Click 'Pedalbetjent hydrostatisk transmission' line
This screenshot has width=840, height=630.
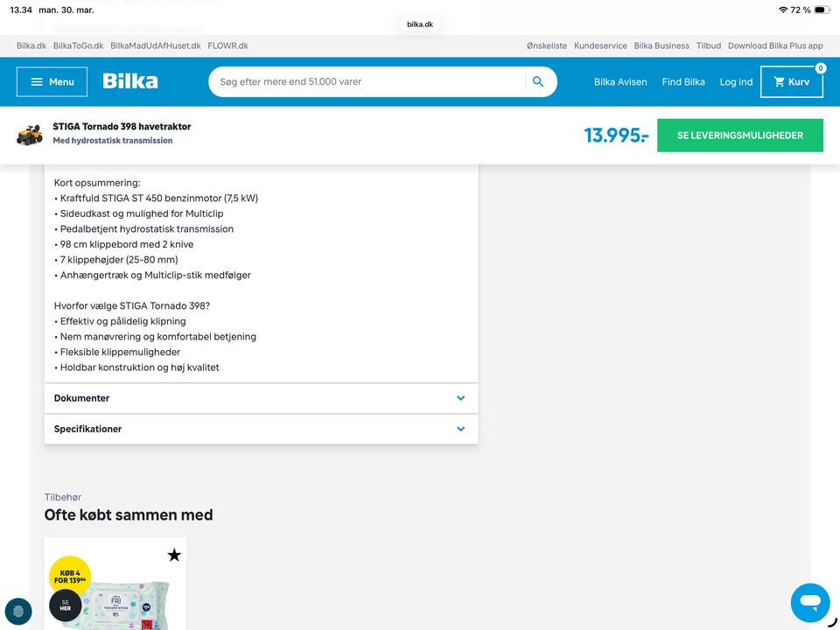143,229
